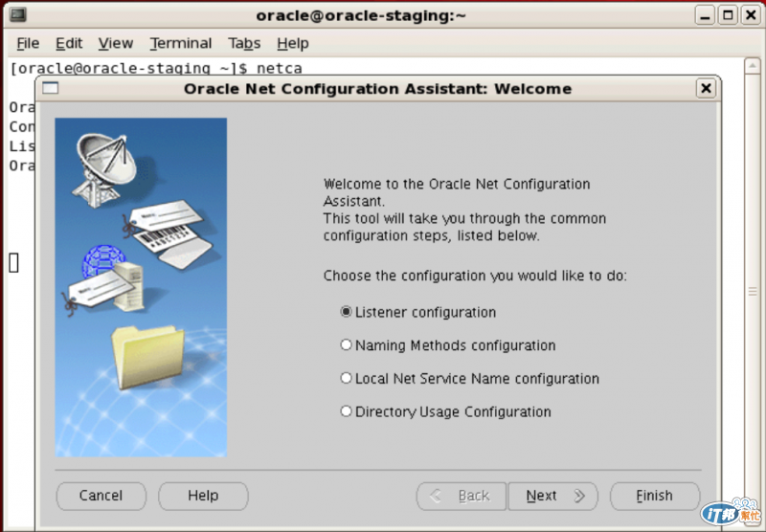Close the oracle-staging terminal window

pos(751,15)
